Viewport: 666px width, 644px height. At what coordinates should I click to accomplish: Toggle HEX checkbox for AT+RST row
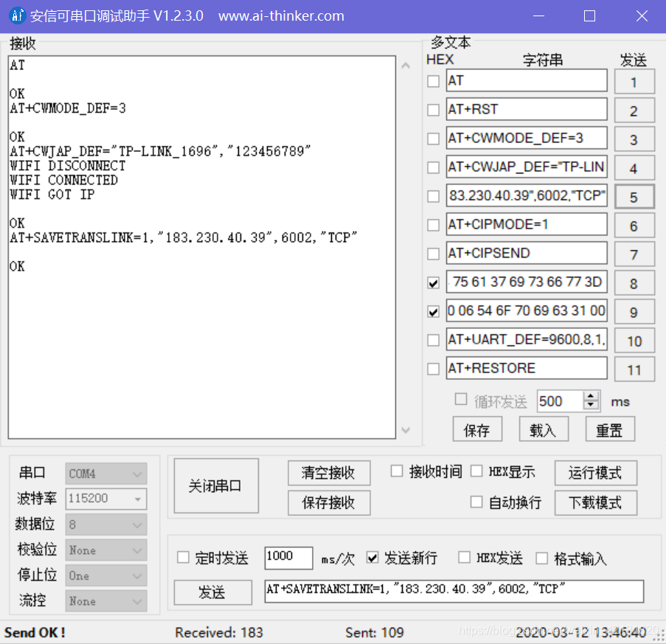(x=433, y=110)
